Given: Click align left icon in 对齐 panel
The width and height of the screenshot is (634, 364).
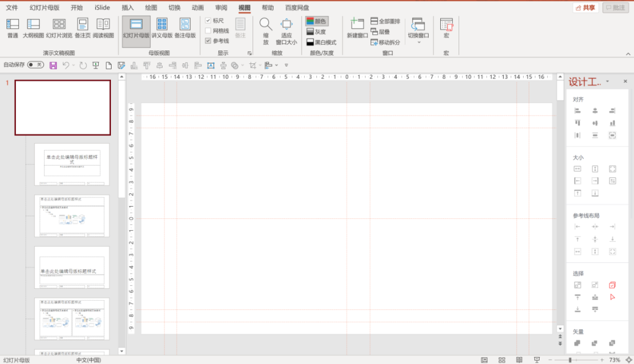Looking at the screenshot, I should click(x=578, y=111).
